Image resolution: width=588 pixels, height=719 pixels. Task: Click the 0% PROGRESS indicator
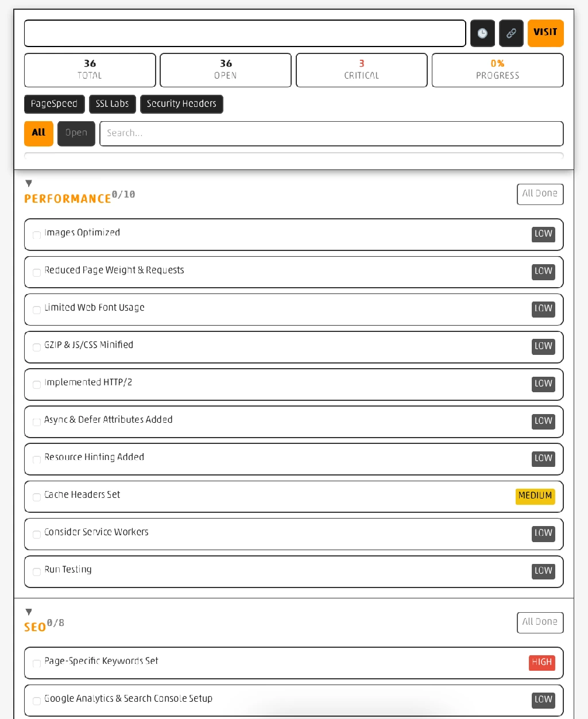[497, 69]
